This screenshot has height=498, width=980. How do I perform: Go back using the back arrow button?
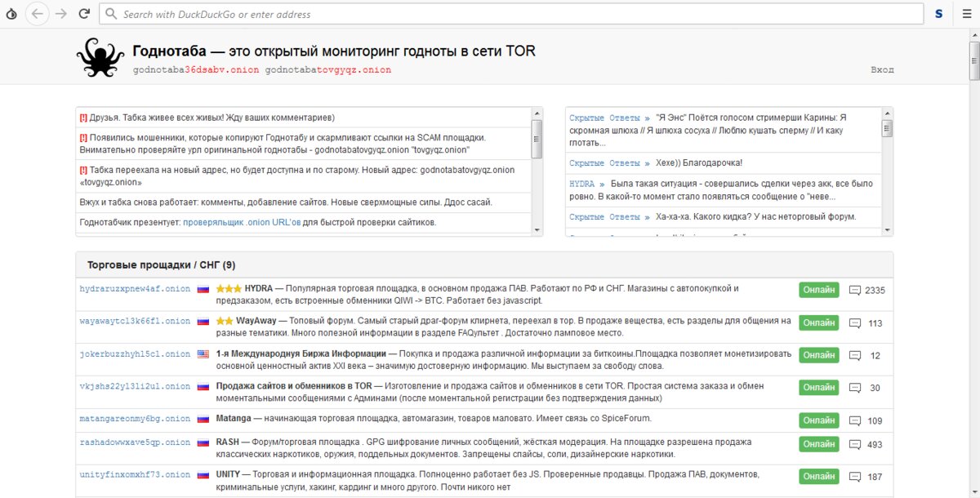pyautogui.click(x=37, y=14)
